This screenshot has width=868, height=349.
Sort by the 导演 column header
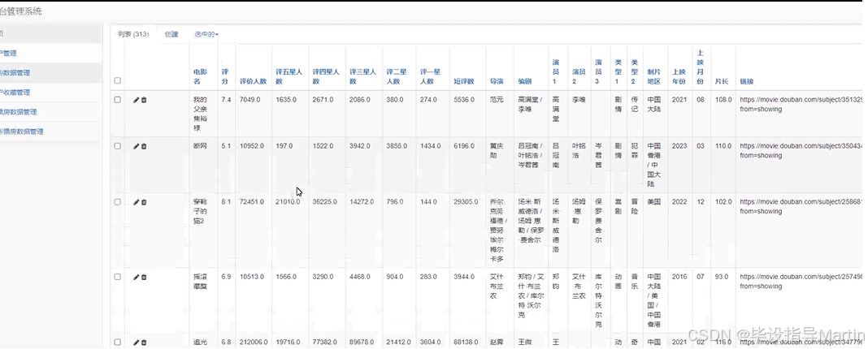496,81
